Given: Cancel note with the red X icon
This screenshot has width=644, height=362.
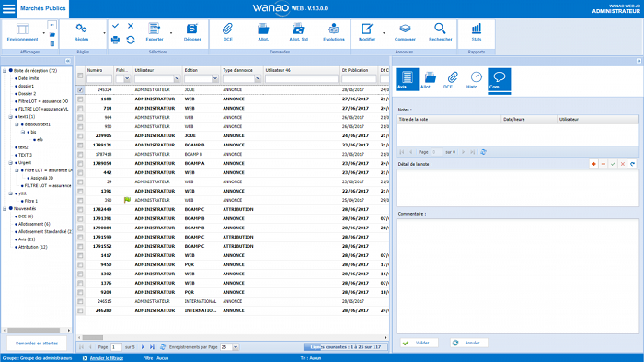Looking at the screenshot, I should pyautogui.click(x=623, y=164).
